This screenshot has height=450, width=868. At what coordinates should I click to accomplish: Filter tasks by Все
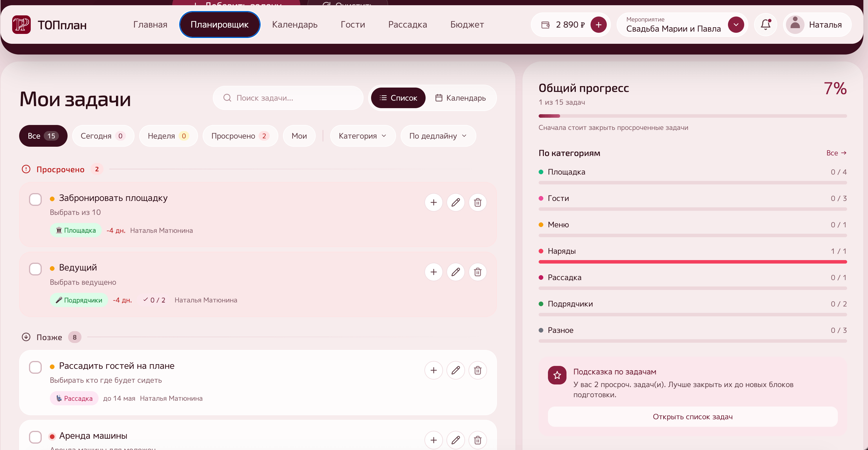pos(43,136)
